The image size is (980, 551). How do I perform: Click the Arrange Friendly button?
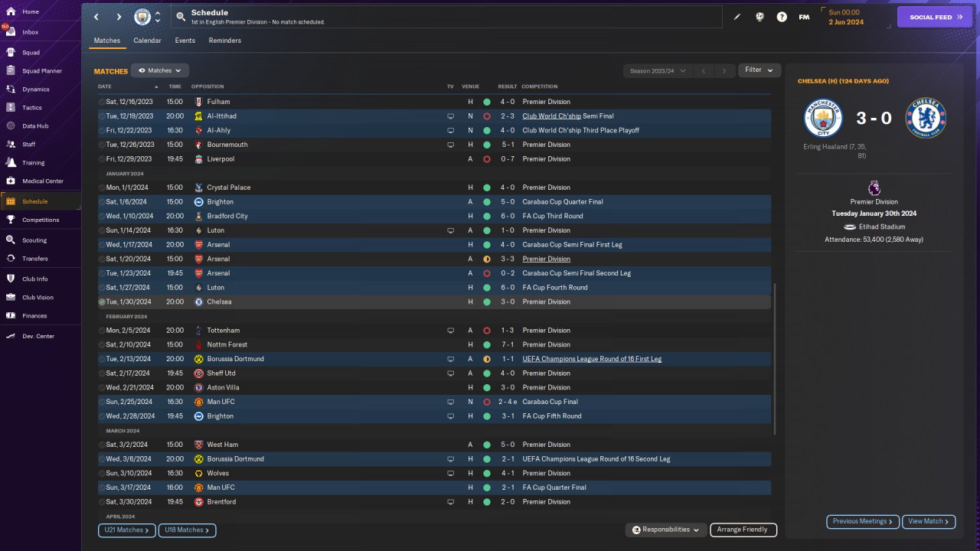click(743, 530)
